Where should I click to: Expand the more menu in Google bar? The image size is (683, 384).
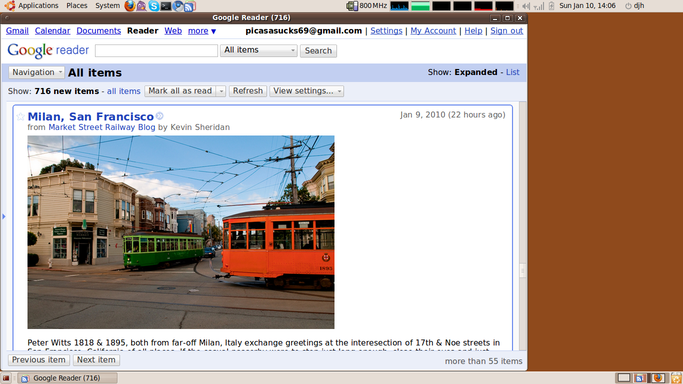click(x=202, y=31)
